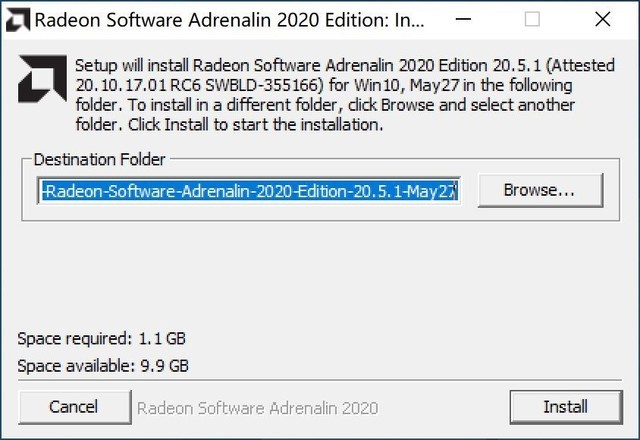Click the 'Space required: 1.1 GB' text
The width and height of the screenshot is (640, 440).
[102, 339]
